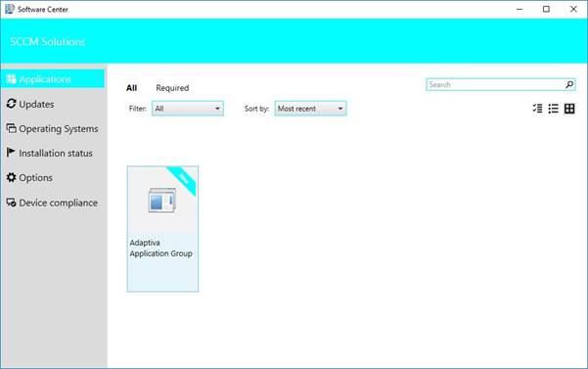Click the Adaptiva Application Group name text

[160, 248]
